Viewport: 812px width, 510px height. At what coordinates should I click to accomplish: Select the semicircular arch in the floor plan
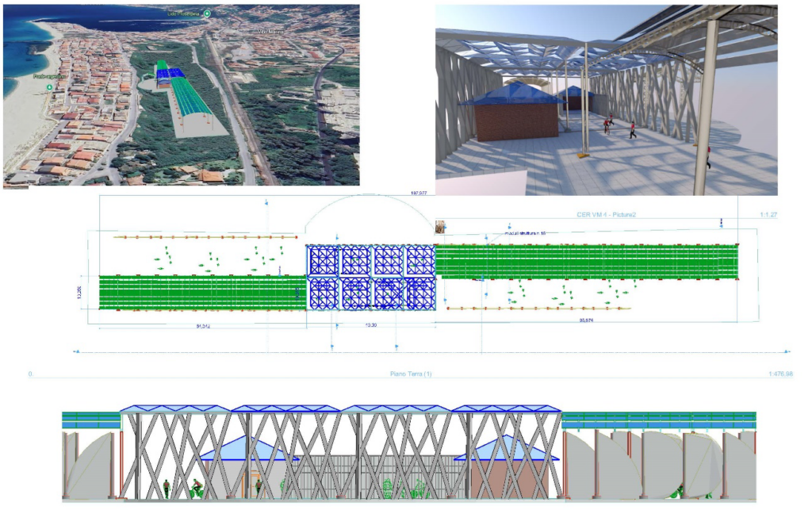coord(370,213)
